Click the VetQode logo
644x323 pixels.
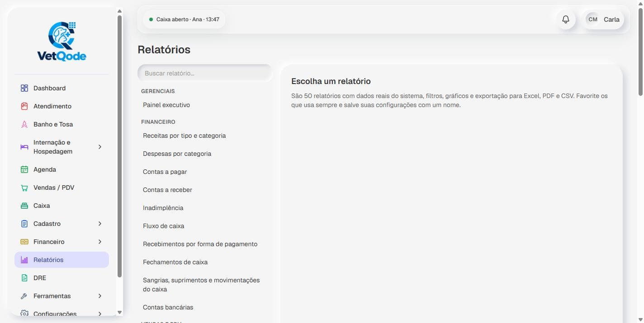(62, 42)
